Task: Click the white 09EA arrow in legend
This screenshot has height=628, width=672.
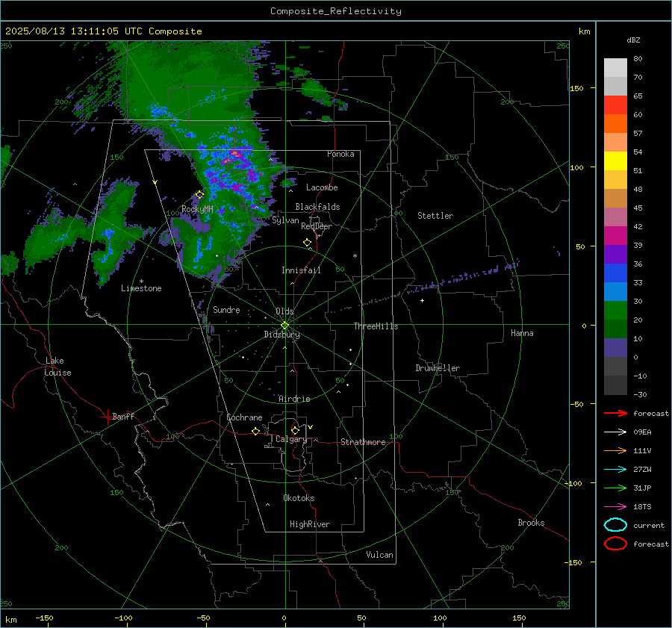Action: coord(615,432)
